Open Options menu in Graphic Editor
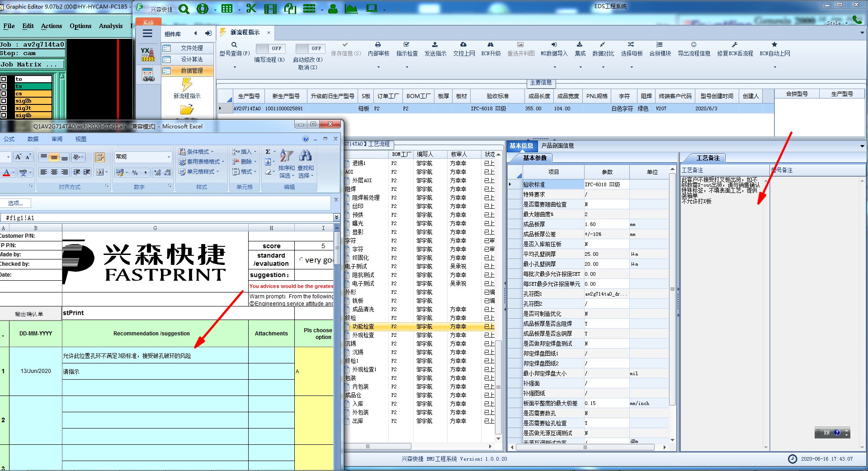The height and width of the screenshot is (471, 868). coord(80,26)
